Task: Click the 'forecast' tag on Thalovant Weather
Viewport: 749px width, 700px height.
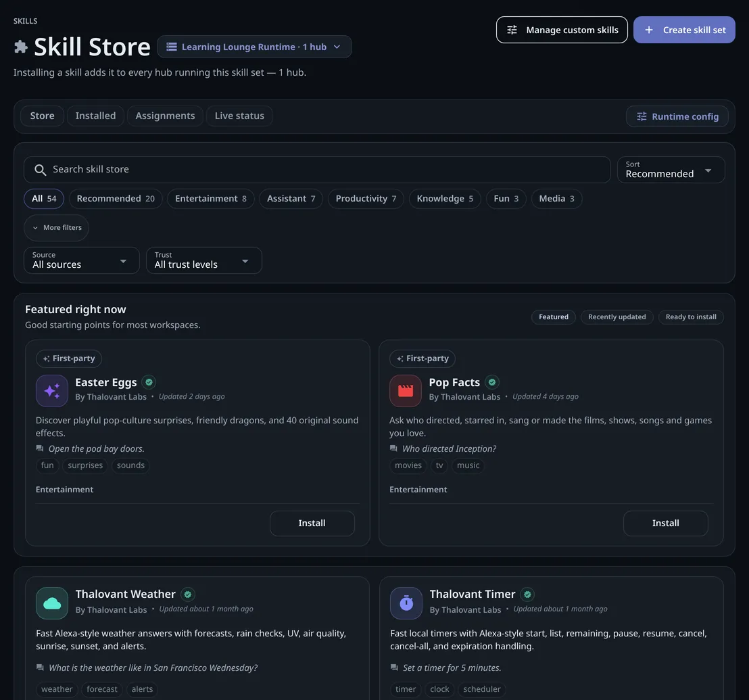Action: tap(102, 689)
